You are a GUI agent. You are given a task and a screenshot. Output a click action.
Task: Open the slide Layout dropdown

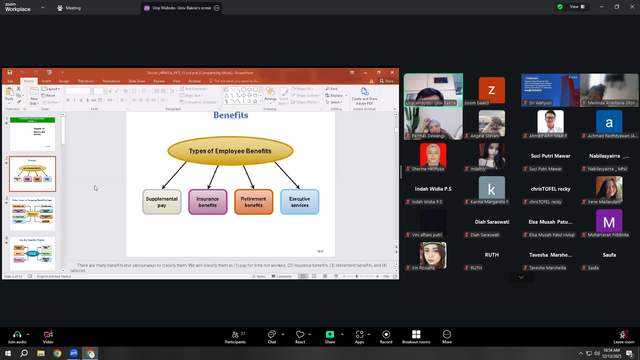tap(51, 89)
